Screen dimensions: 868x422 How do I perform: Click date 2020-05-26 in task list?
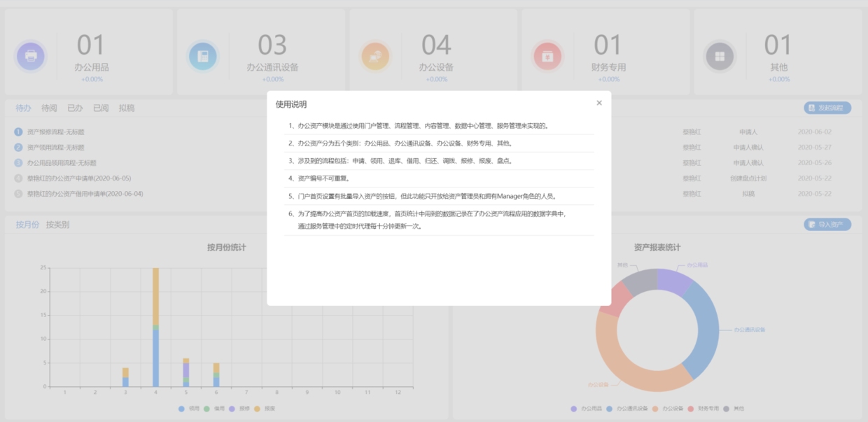pyautogui.click(x=815, y=162)
